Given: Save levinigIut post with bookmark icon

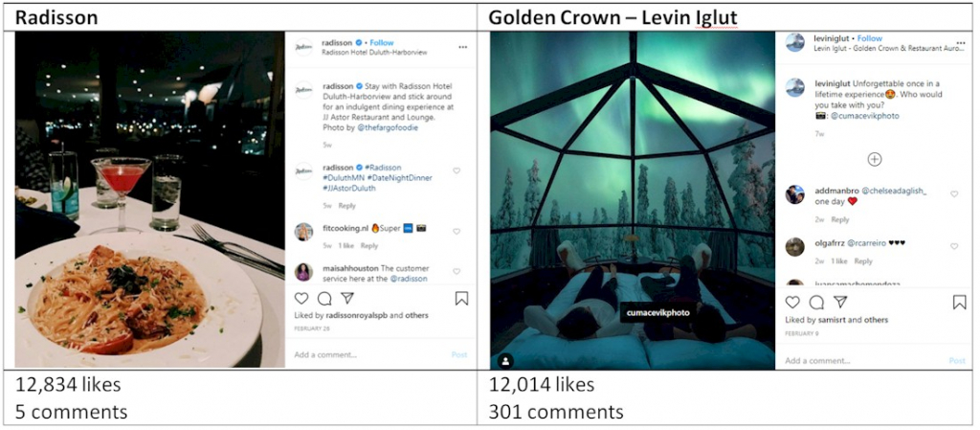Looking at the screenshot, I should click(x=959, y=303).
